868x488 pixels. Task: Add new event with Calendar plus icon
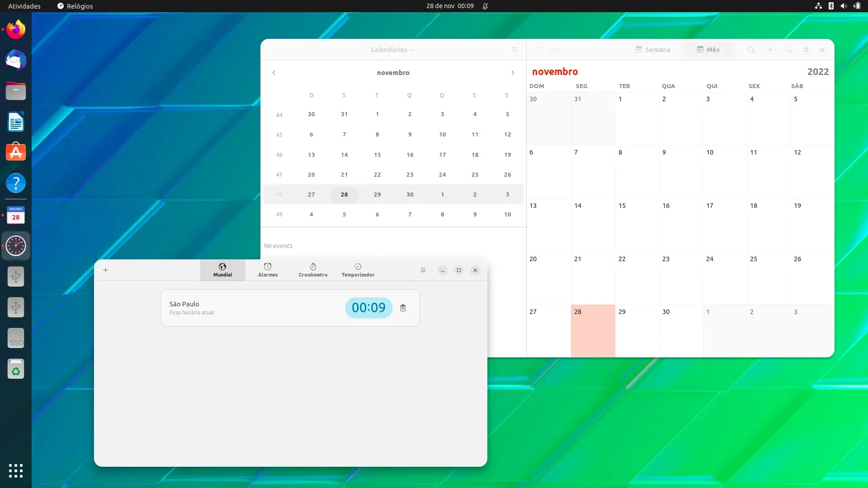coord(770,50)
